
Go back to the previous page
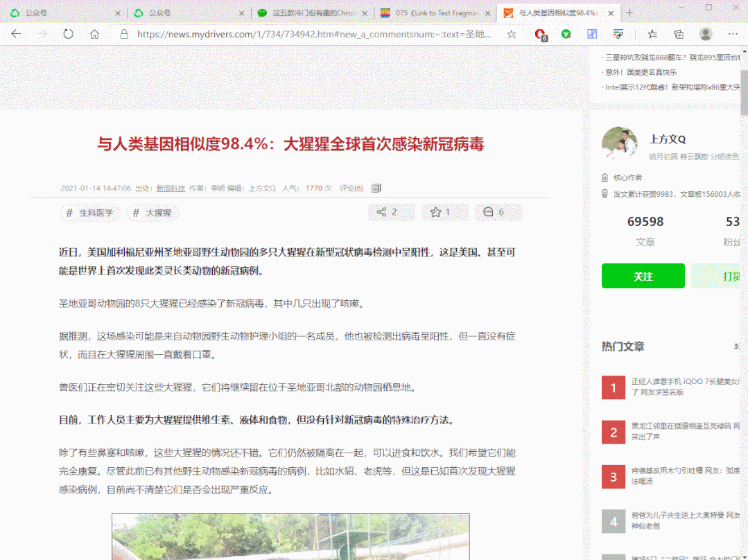click(16, 34)
